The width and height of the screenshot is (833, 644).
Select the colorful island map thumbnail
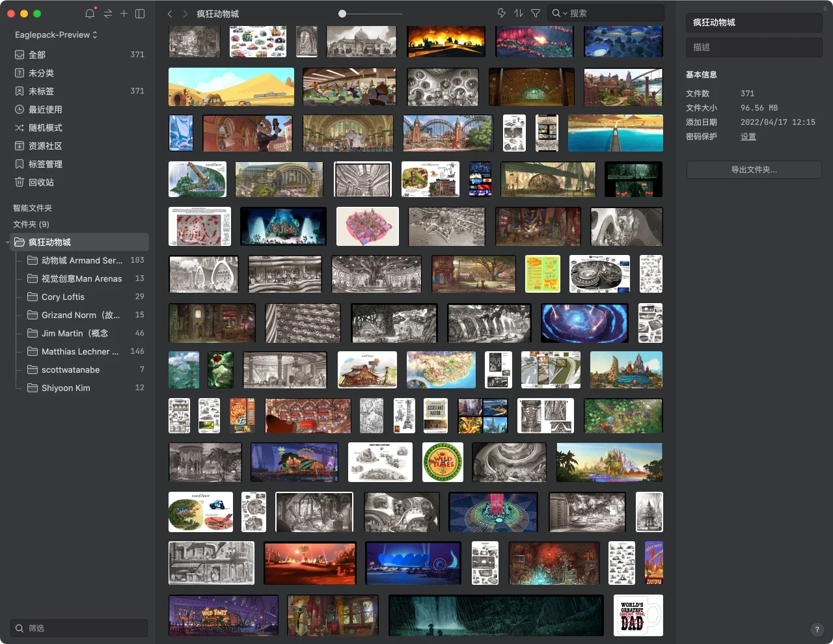[x=441, y=370]
